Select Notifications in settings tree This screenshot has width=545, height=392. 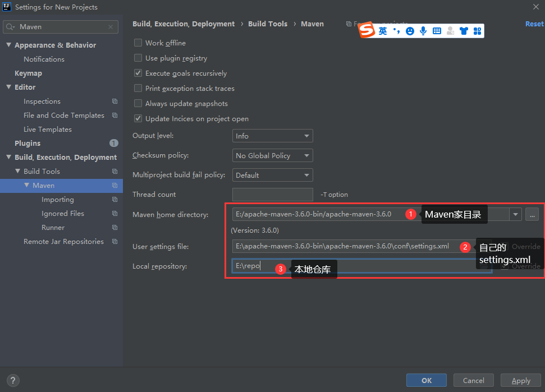[44, 59]
